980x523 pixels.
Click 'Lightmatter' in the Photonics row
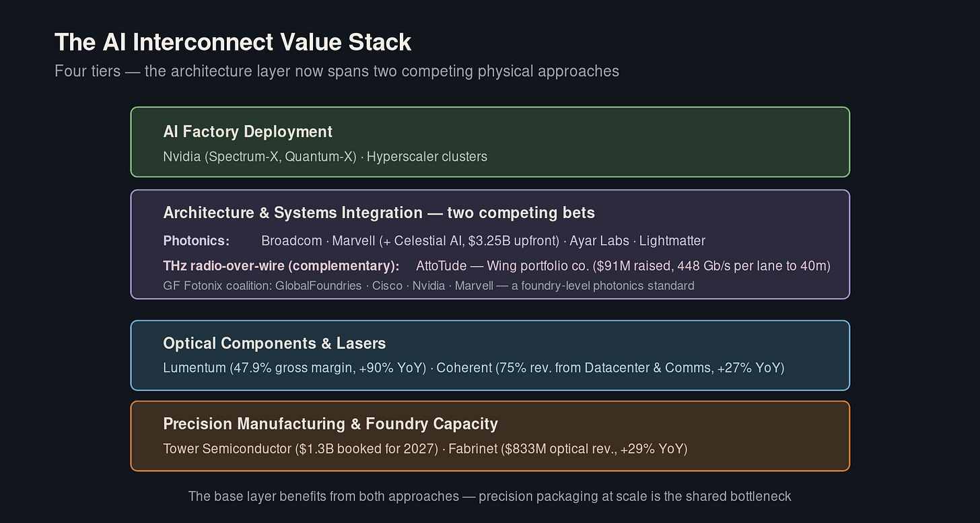(672, 241)
